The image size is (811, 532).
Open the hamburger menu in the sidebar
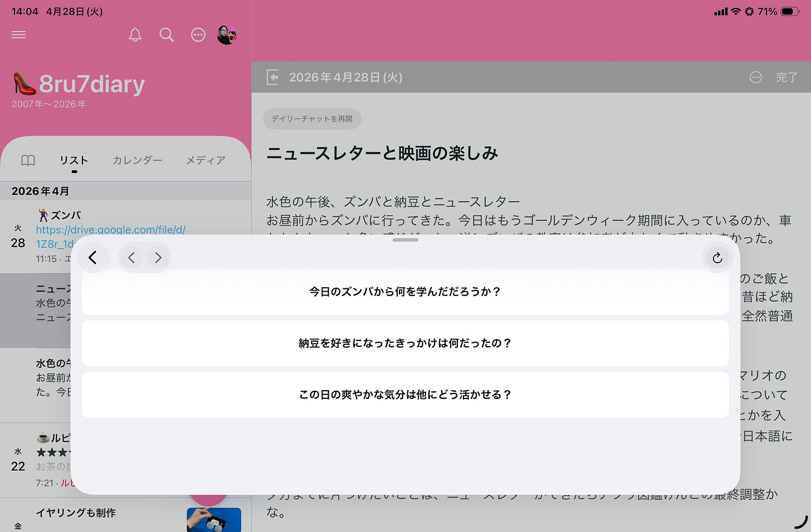click(18, 35)
